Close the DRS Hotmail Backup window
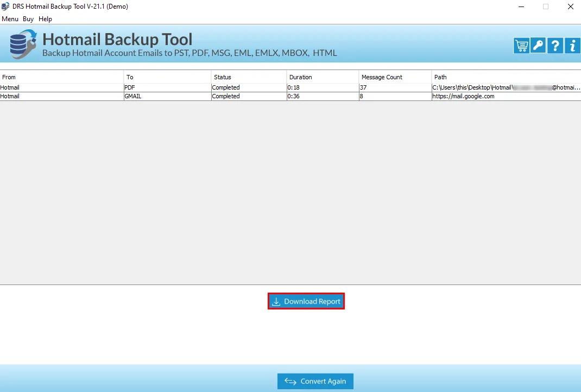This screenshot has width=581, height=392. [x=571, y=7]
